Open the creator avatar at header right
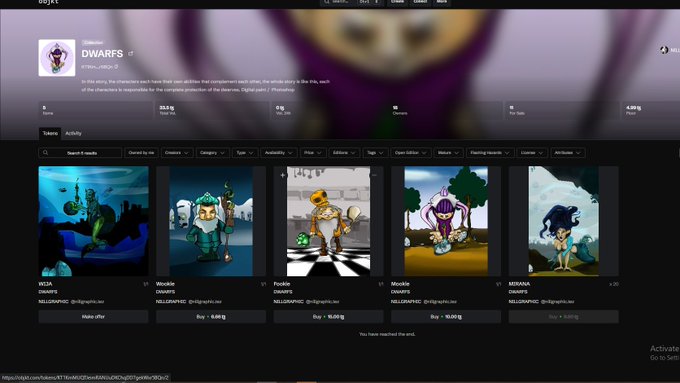The width and height of the screenshot is (680, 383). point(664,50)
